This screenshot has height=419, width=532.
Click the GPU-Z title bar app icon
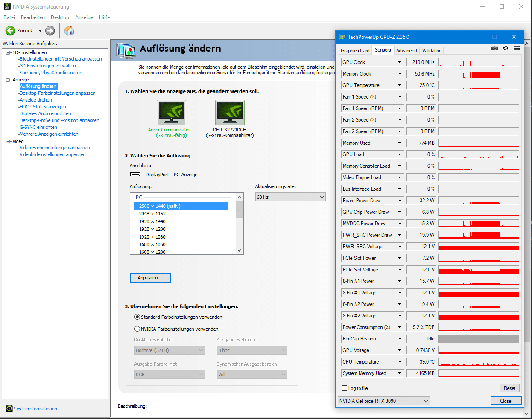tap(342, 37)
